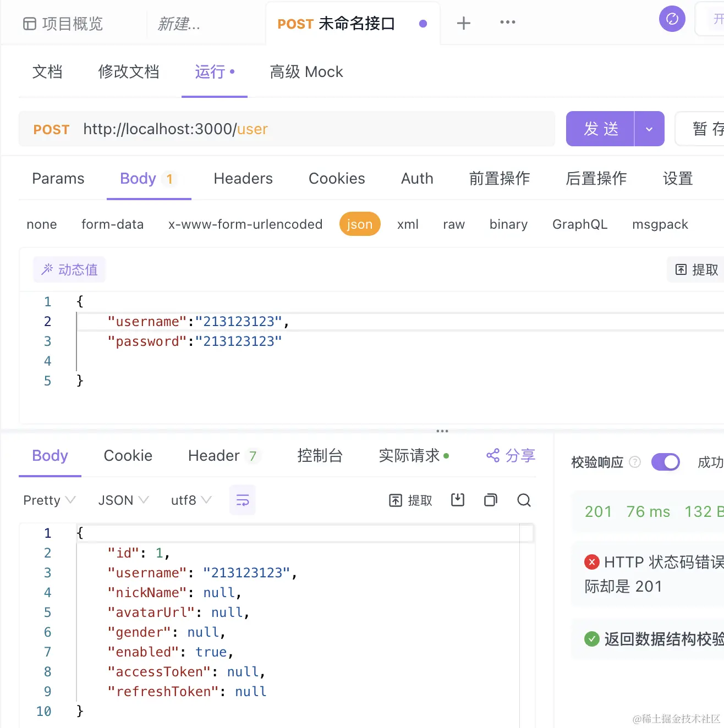Select the POST 未命名接口 tab
This screenshot has height=728, width=724.
352,24
